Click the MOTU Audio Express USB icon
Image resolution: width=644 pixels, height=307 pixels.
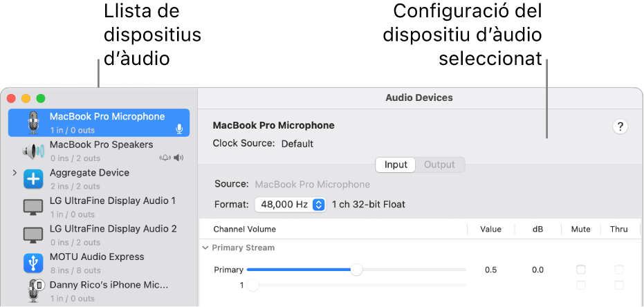coord(33,263)
